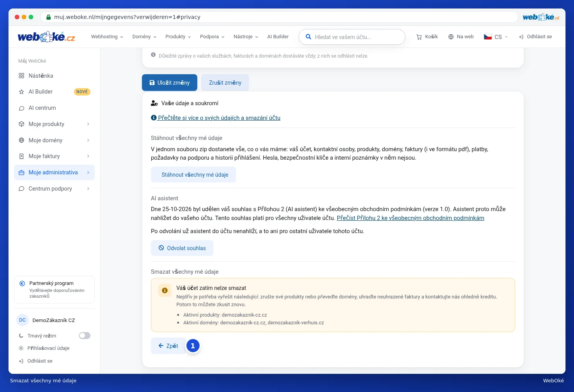Viewport: 574px width, 392px height.
Task: Open the Partnerský program card
Action: click(54, 290)
